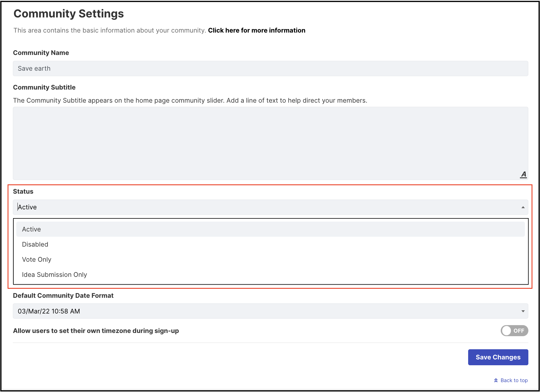
Task: Click Back to top link
Action: point(514,380)
